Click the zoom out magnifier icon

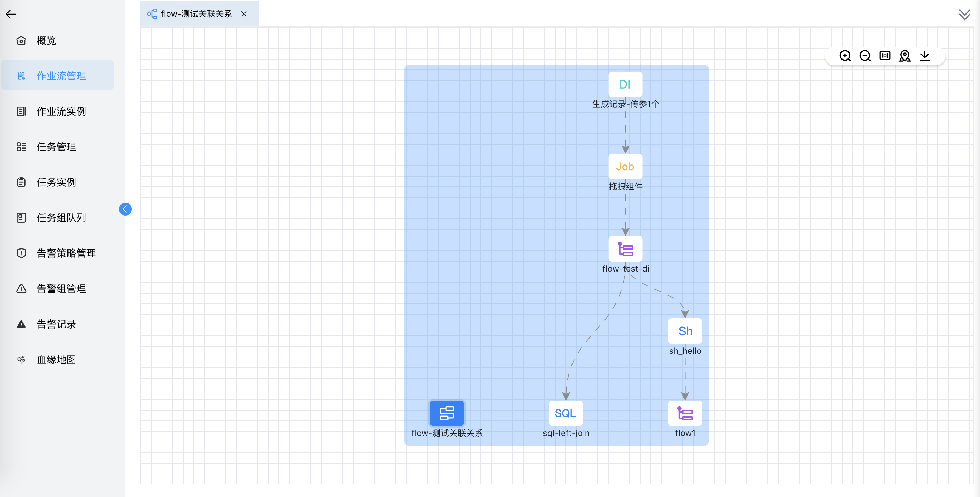(865, 56)
